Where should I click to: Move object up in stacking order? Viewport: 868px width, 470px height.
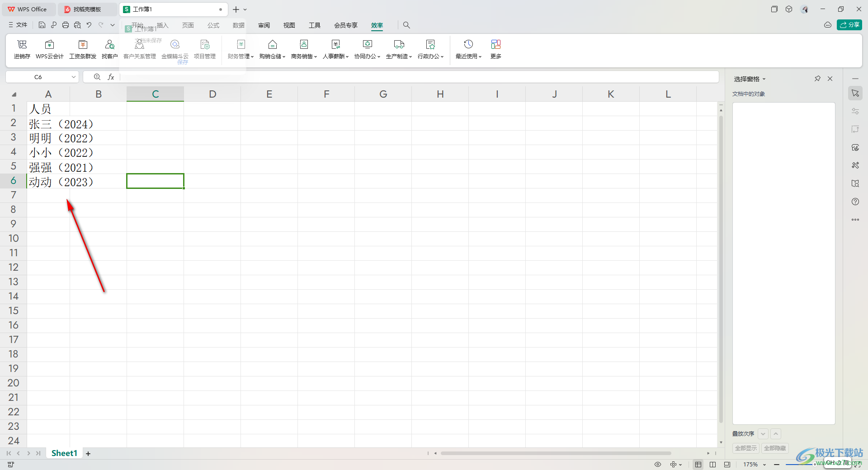(x=776, y=434)
